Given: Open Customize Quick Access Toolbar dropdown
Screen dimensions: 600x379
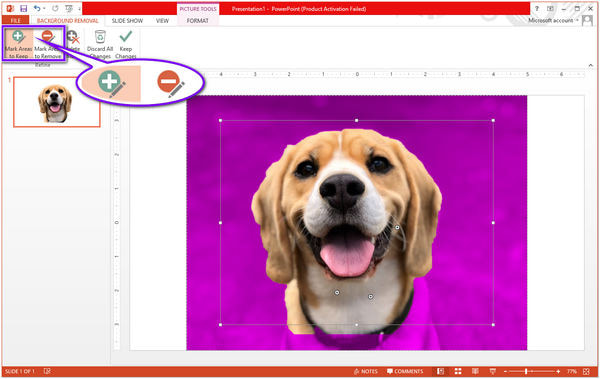Looking at the screenshot, I should 79,8.
